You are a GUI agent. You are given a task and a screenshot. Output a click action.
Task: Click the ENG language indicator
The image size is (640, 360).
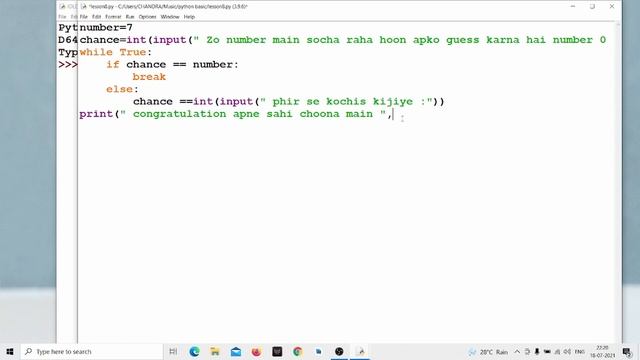[x=579, y=351]
